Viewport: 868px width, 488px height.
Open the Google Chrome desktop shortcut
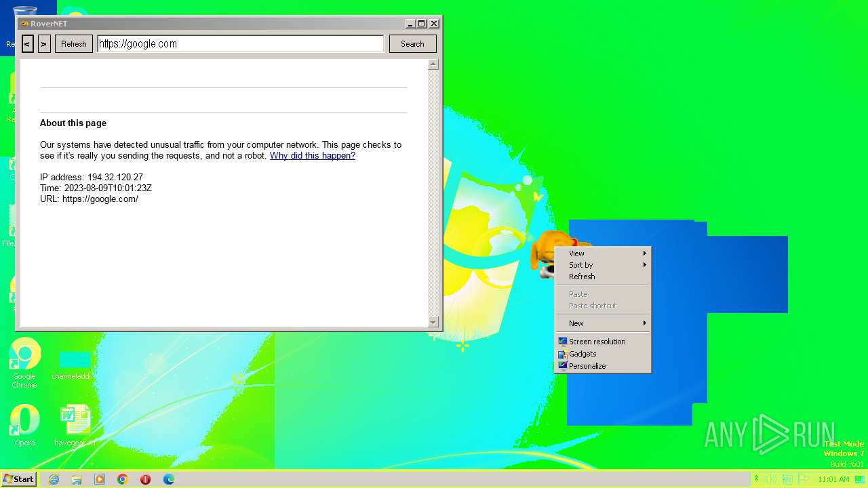coord(24,363)
